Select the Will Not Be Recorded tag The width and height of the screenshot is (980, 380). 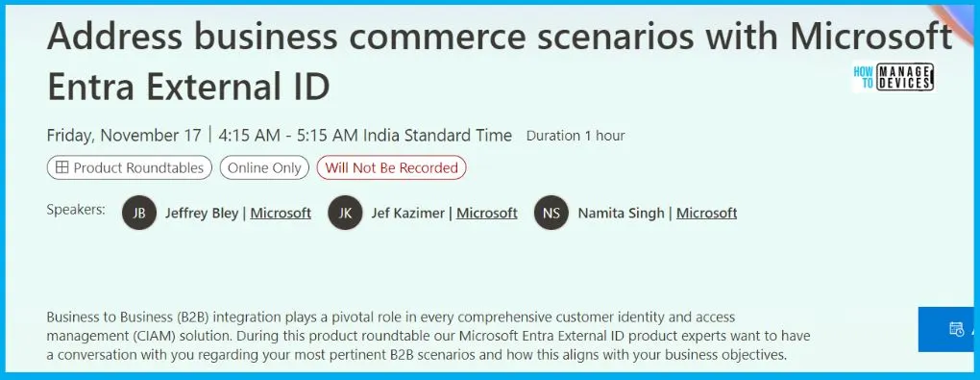click(x=391, y=167)
